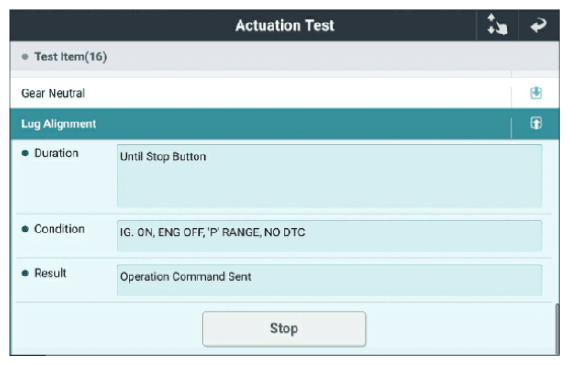Tap the back arrow icon in header
This screenshot has width=569, height=365.
[539, 25]
